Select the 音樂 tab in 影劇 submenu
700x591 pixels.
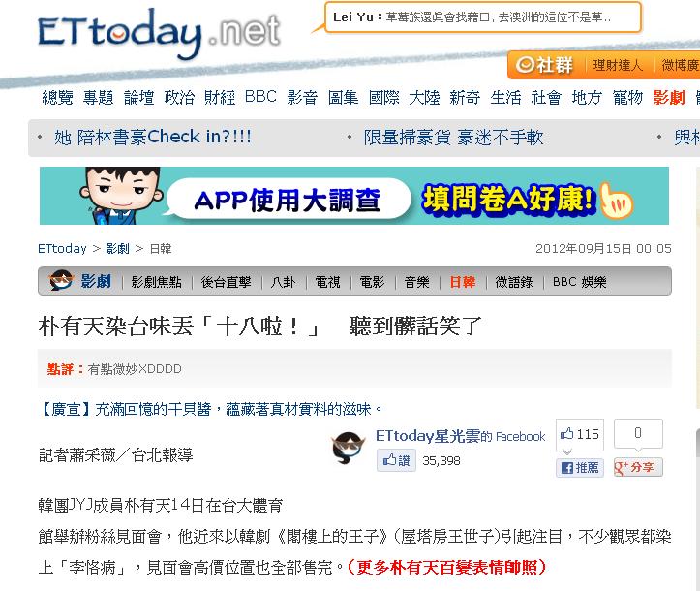416,282
